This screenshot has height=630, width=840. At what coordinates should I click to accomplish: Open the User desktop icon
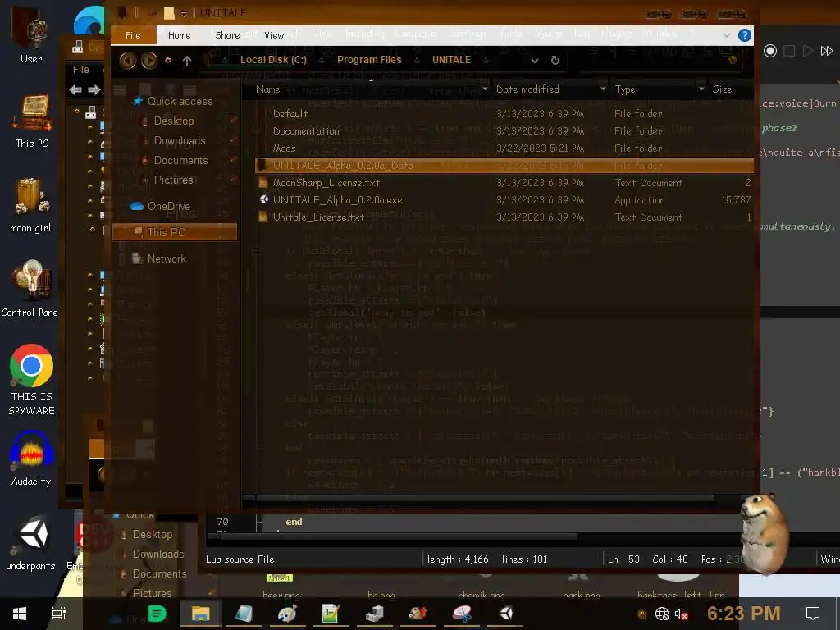(x=31, y=34)
